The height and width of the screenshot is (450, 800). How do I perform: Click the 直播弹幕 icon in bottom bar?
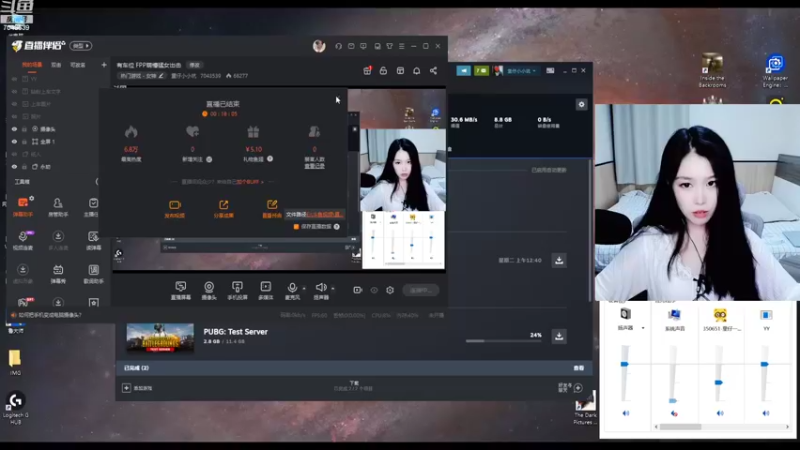(181, 290)
